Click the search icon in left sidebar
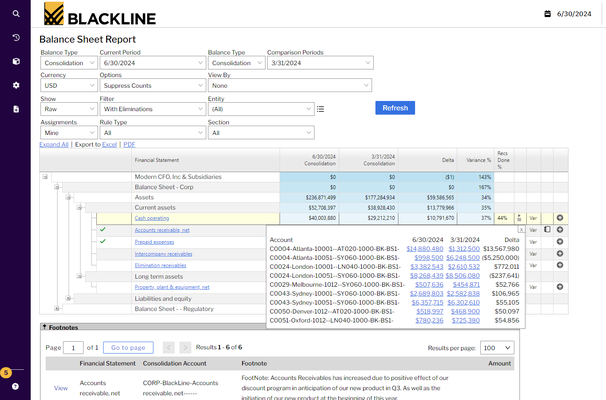The width and height of the screenshot is (606, 400). pyautogui.click(x=16, y=14)
